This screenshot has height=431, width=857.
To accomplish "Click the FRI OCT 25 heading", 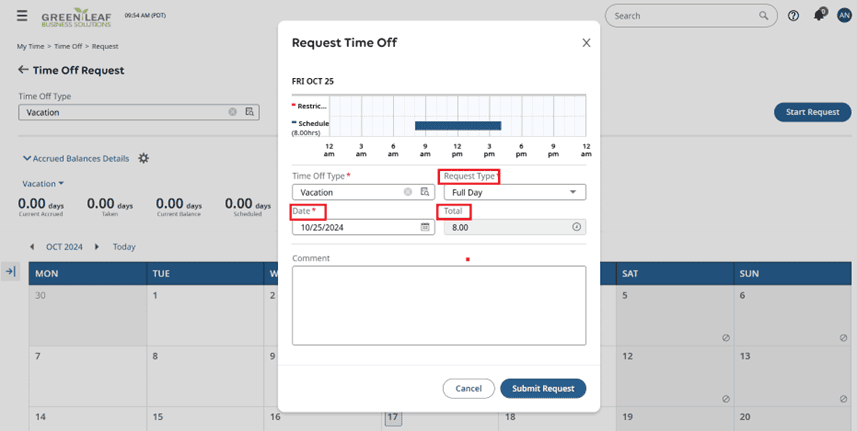I will click(313, 81).
